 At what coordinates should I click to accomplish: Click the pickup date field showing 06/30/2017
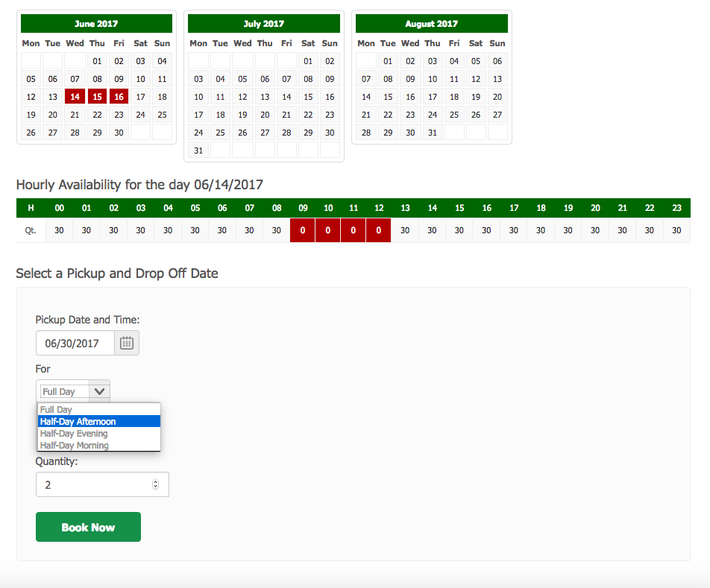[75, 343]
